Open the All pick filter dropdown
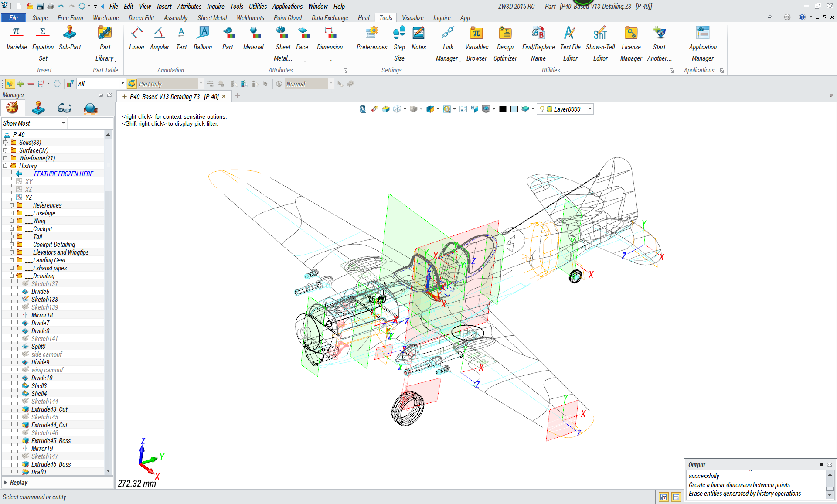 pos(122,84)
